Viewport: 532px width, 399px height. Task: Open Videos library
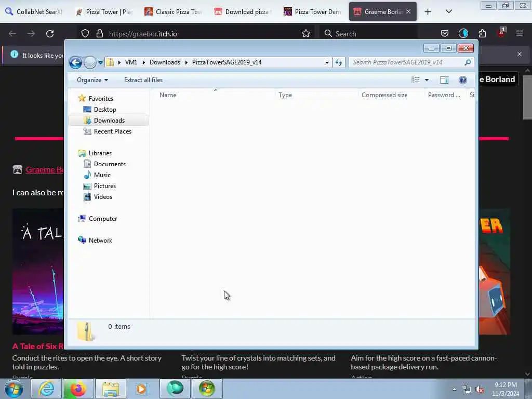click(103, 197)
